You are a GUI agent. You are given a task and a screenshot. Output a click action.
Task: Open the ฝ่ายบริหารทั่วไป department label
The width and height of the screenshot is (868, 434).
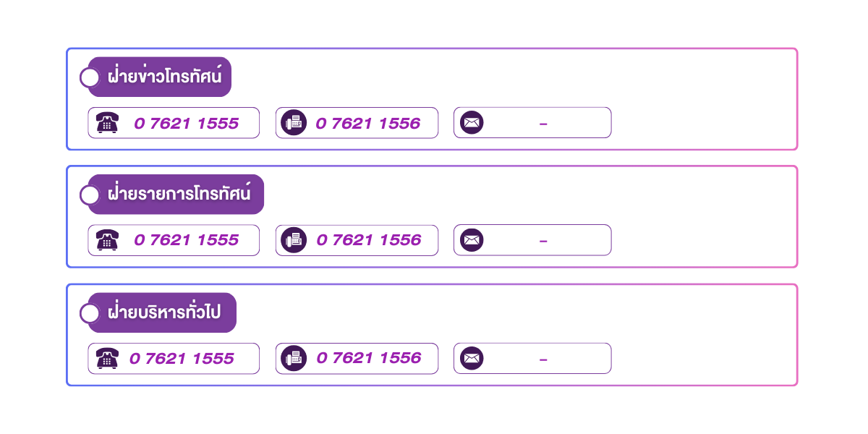pos(164,312)
